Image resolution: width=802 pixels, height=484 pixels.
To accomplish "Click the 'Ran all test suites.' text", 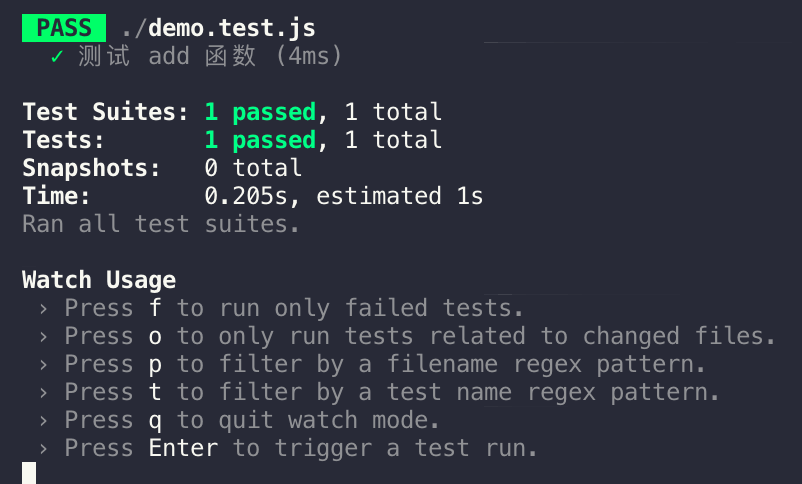I will 161,224.
